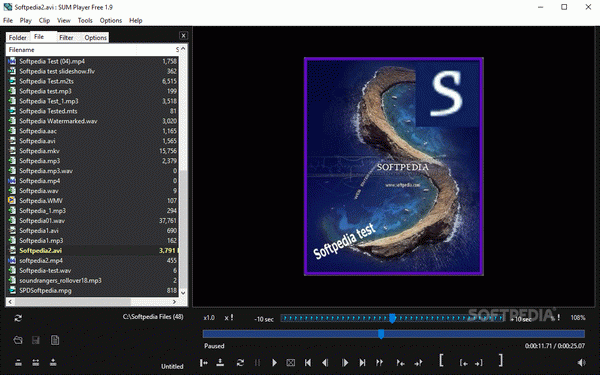The width and height of the screenshot is (600, 375).
Task: Mute audio with the speaker icon
Action: pyautogui.click(x=581, y=362)
